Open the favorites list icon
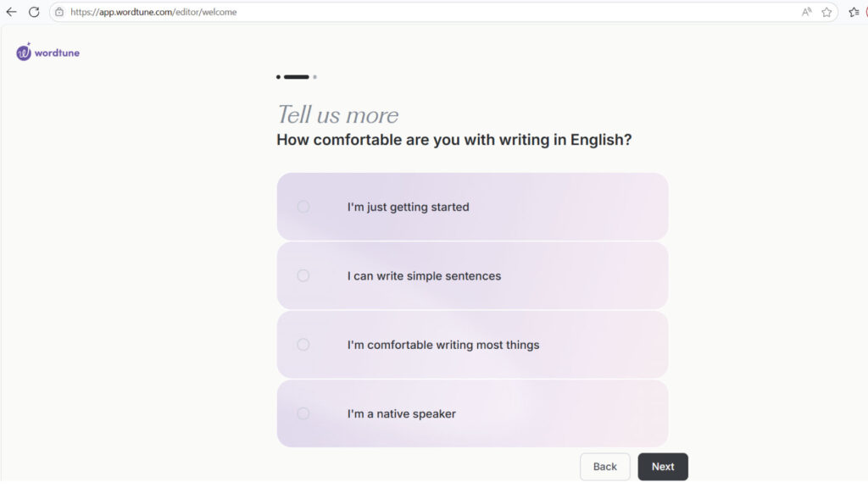The width and height of the screenshot is (868, 488). coord(854,12)
